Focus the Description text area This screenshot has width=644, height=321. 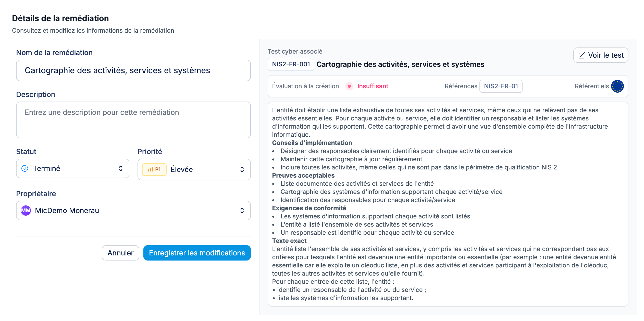pos(133,120)
